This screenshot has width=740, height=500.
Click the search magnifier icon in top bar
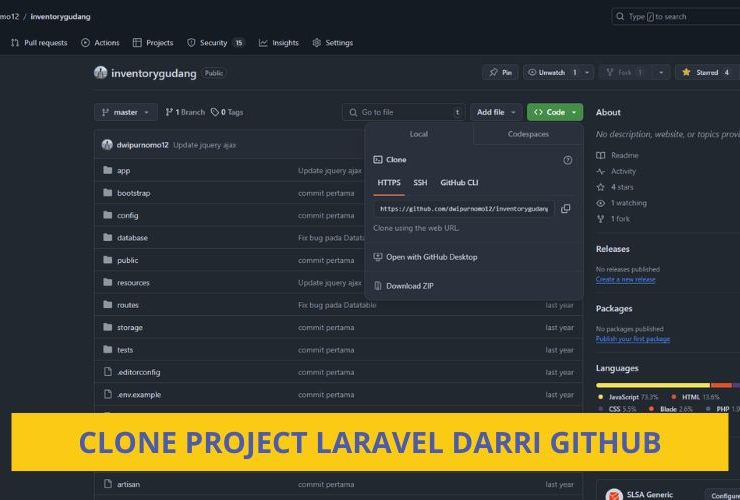click(x=620, y=17)
